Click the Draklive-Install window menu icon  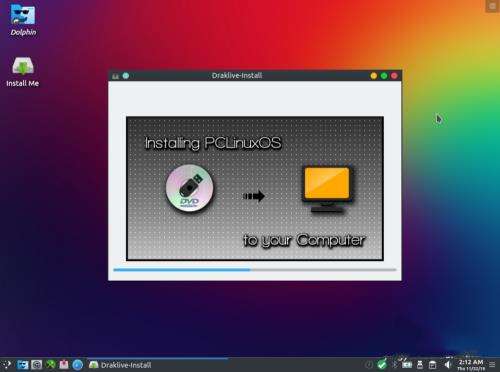[115, 76]
